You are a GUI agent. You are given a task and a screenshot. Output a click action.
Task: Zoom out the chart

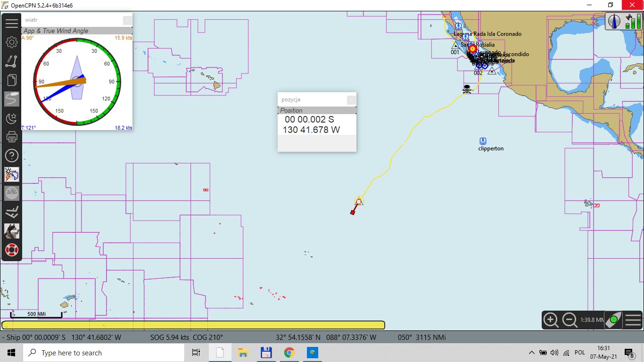570,320
